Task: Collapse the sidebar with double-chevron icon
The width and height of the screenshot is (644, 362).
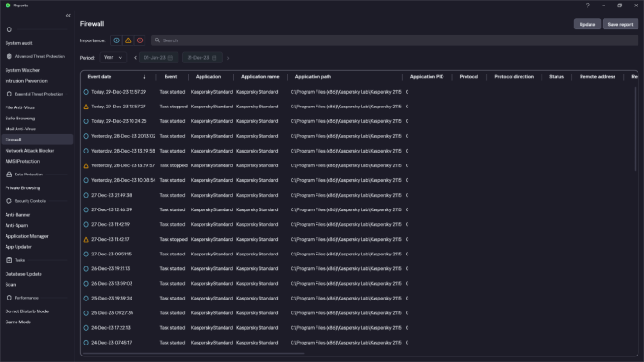Action: coord(68,16)
